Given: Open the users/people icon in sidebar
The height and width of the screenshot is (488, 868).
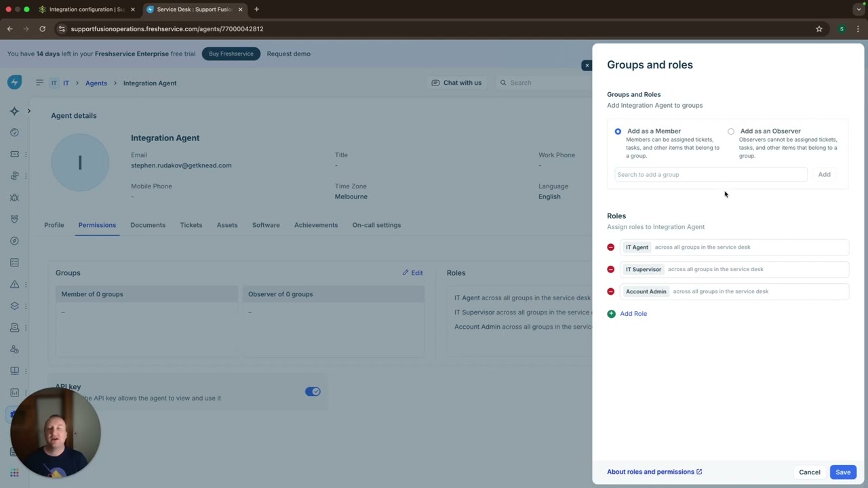Looking at the screenshot, I should pyautogui.click(x=14, y=349).
